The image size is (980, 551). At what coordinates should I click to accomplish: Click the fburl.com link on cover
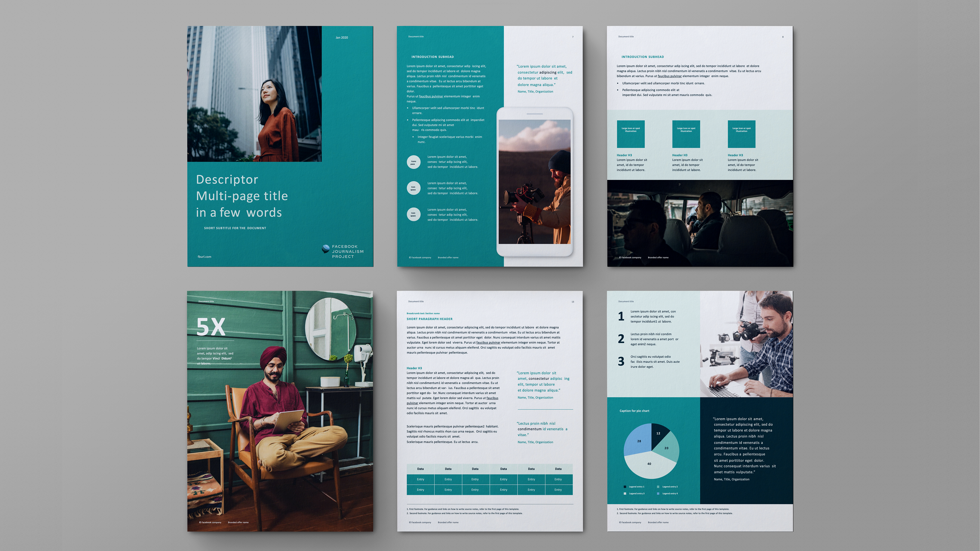(x=204, y=257)
